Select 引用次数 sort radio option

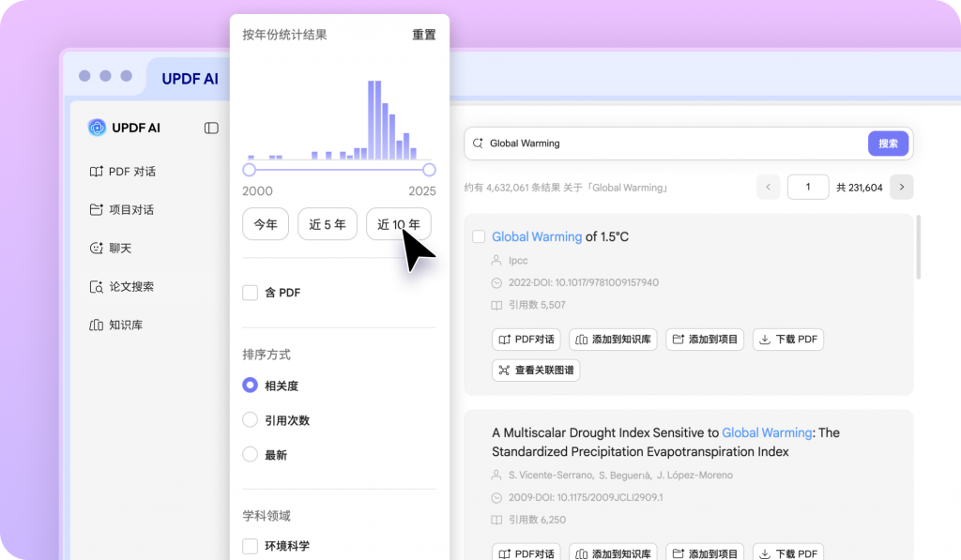[251, 420]
